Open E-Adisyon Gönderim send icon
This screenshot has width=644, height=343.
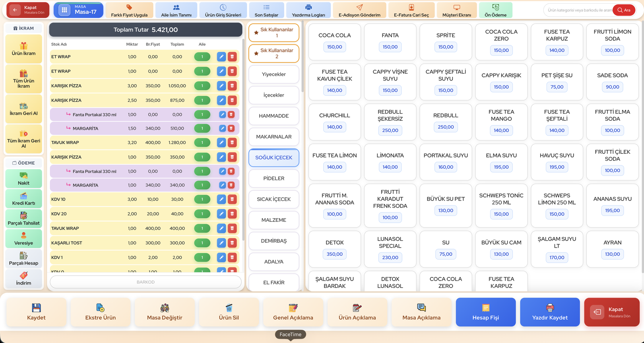pos(359,7)
